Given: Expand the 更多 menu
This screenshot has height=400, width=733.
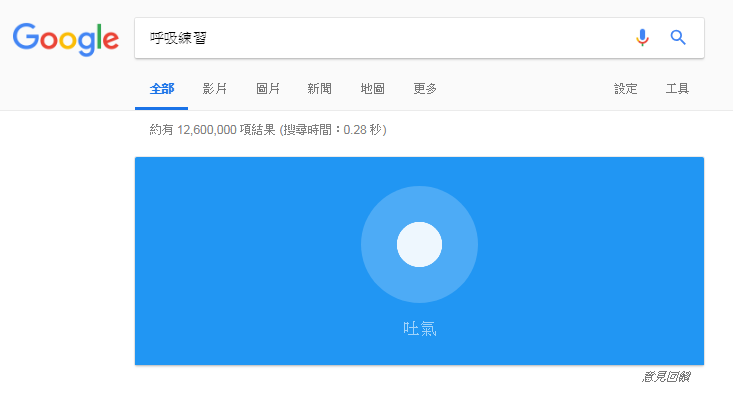Looking at the screenshot, I should coord(425,89).
